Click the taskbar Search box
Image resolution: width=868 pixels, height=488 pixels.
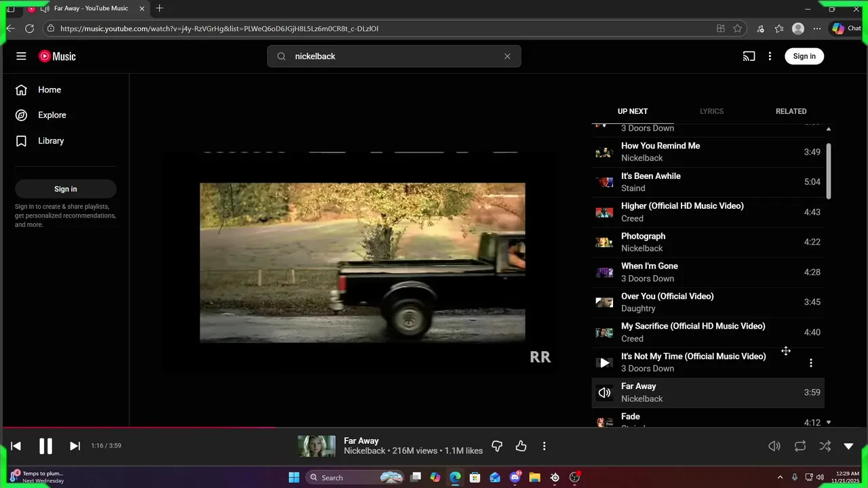click(x=355, y=477)
